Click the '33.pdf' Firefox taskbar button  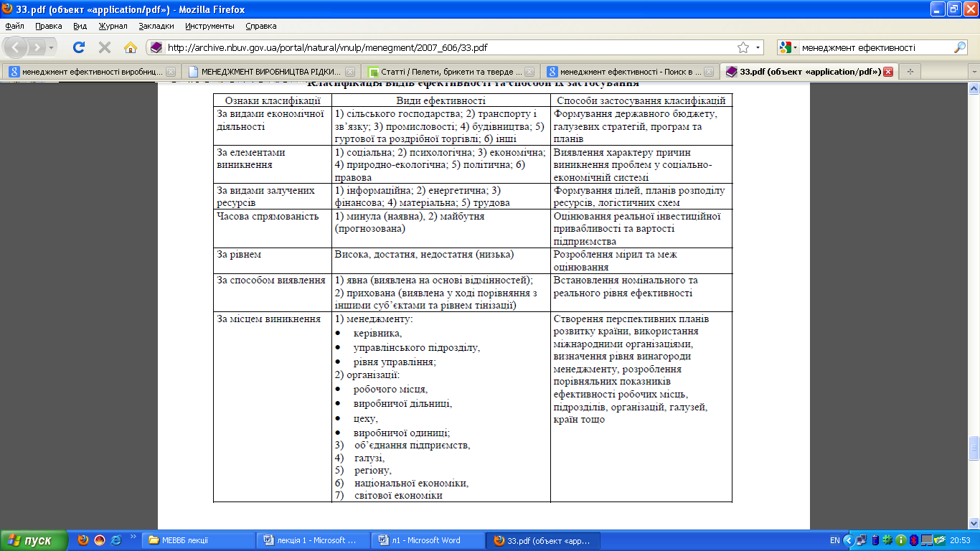(x=543, y=540)
